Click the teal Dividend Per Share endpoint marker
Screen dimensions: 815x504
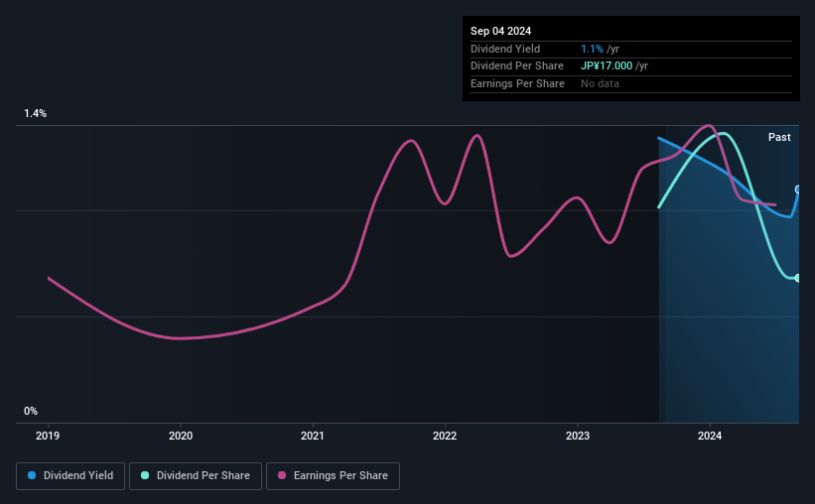(798, 278)
